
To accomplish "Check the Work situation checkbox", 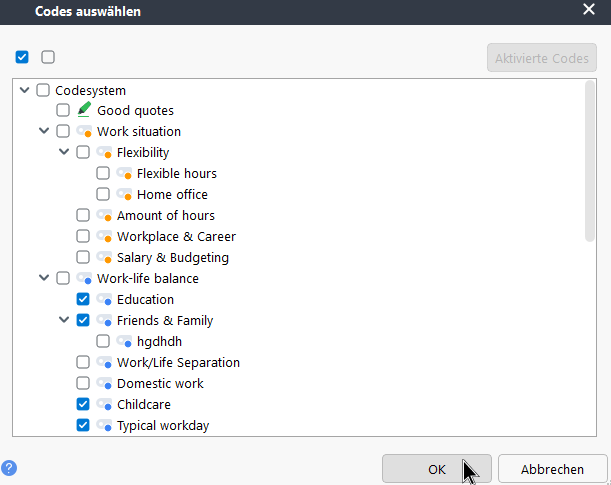I will pos(63,131).
